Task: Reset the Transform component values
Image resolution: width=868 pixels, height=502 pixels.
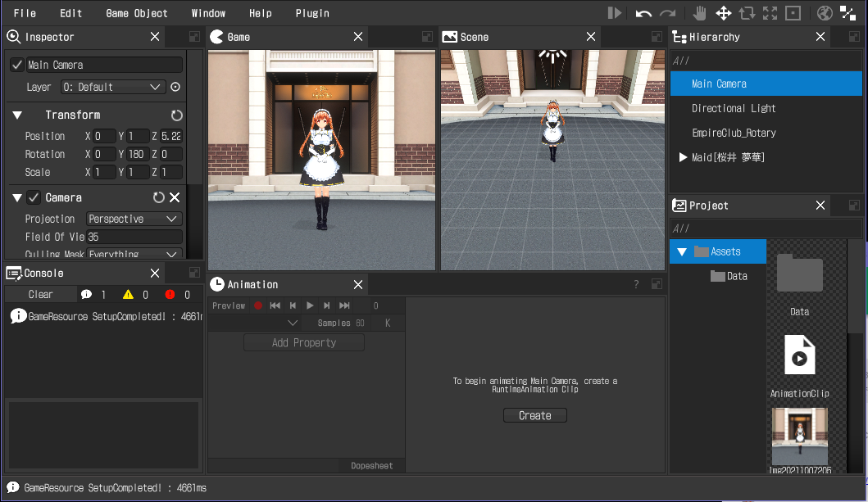Action: pyautogui.click(x=176, y=115)
